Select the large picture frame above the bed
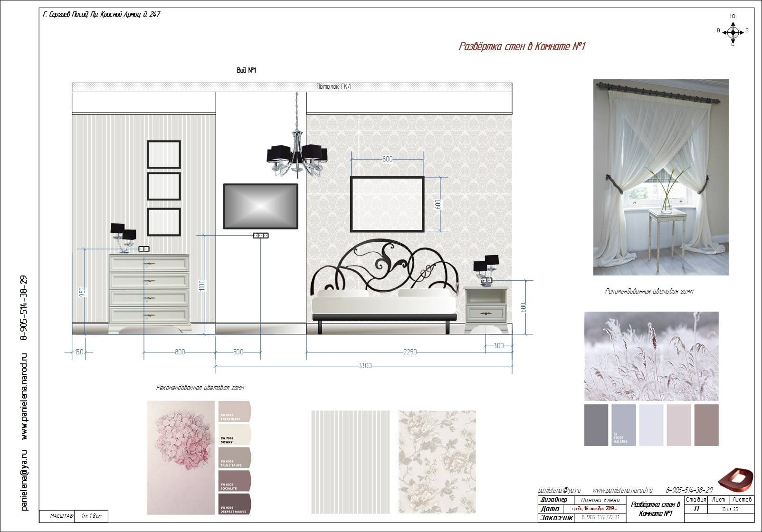Viewport: 762px width, 532px height. pyautogui.click(x=387, y=204)
